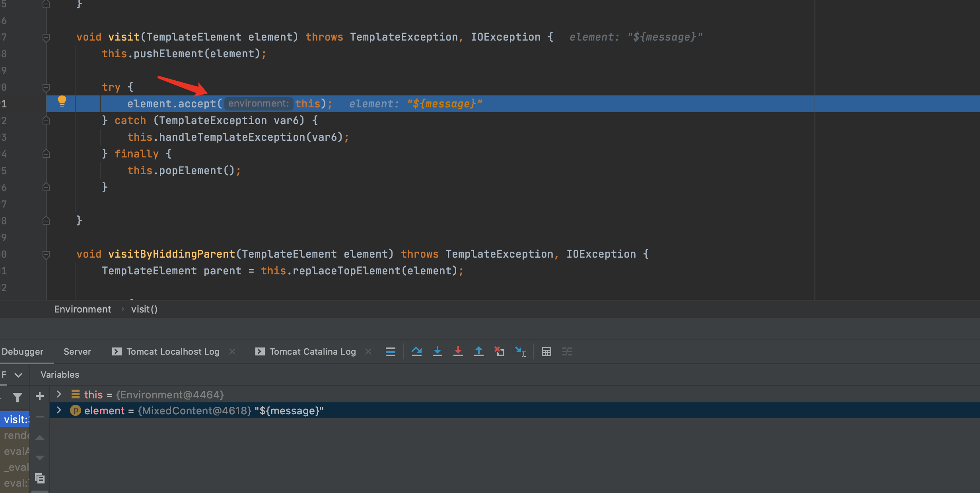This screenshot has height=493, width=980.
Task: Click the inline element value hint on highlighted line
Action: [416, 104]
